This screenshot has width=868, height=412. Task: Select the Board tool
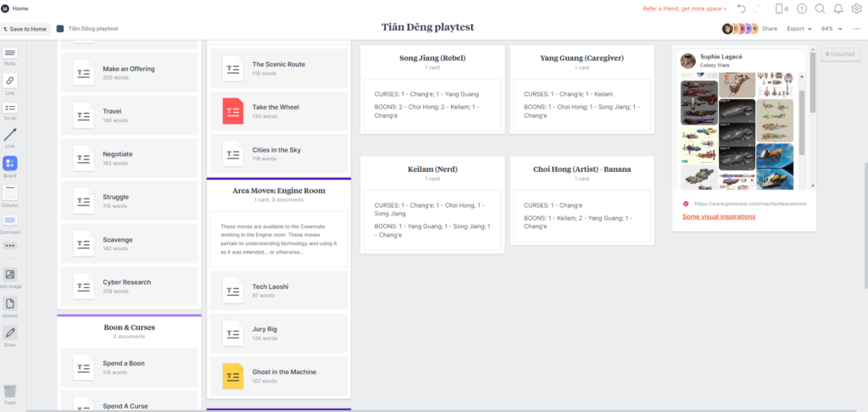[x=10, y=164]
